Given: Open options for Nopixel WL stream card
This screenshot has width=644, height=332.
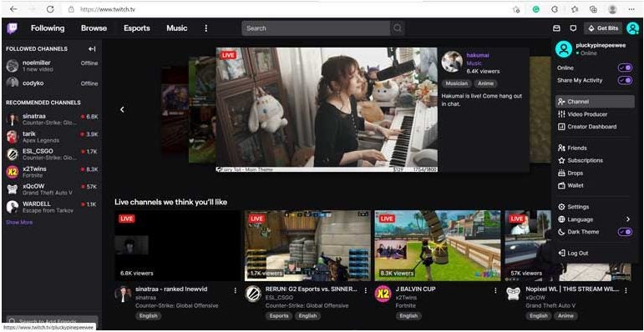Looking at the screenshot, I should pos(626,290).
